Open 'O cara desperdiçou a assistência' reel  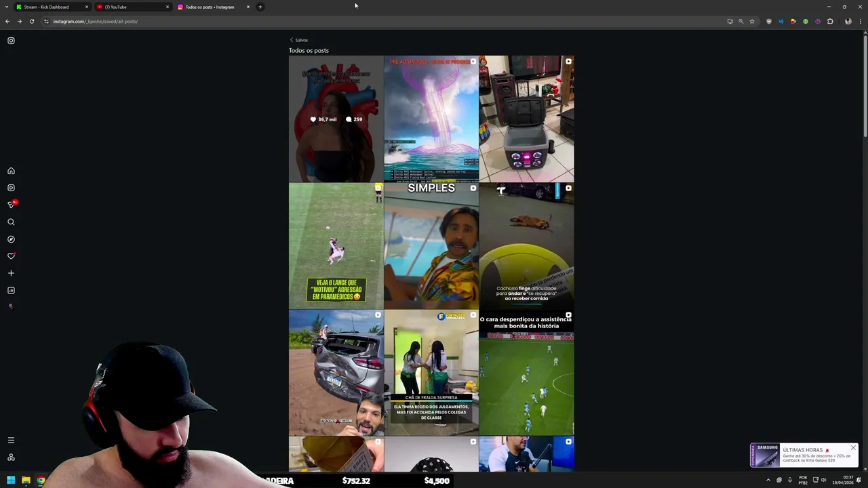tap(526, 373)
